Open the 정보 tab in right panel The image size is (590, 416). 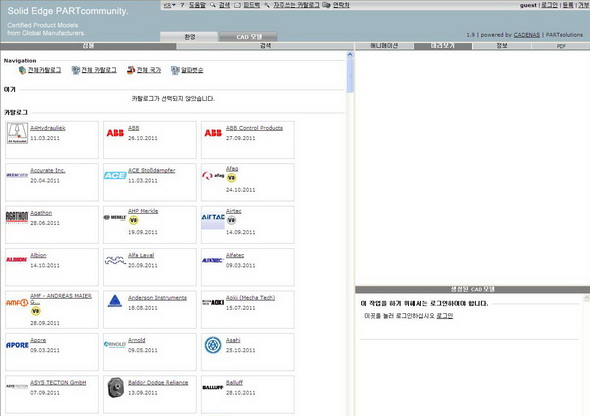click(x=502, y=46)
